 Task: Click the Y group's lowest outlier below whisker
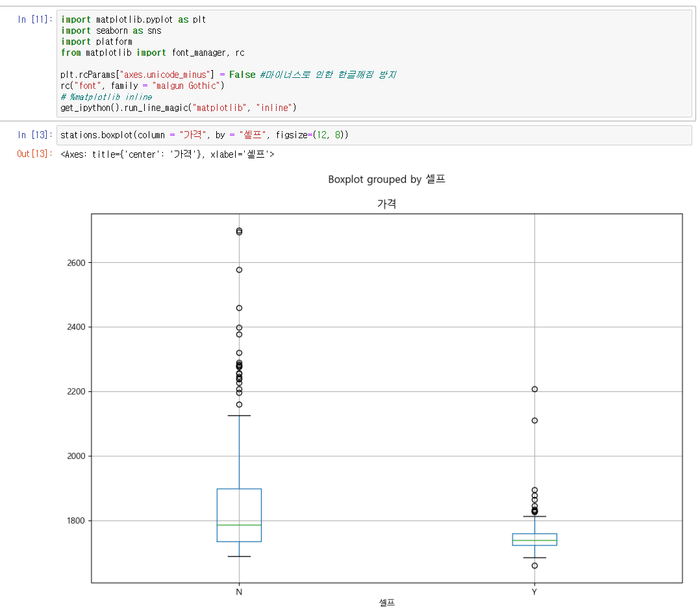coord(534,566)
